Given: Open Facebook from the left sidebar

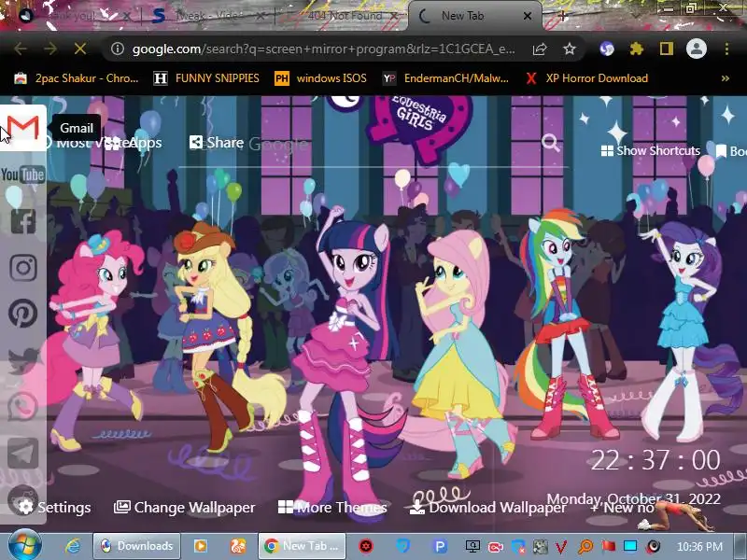Looking at the screenshot, I should click(x=22, y=221).
